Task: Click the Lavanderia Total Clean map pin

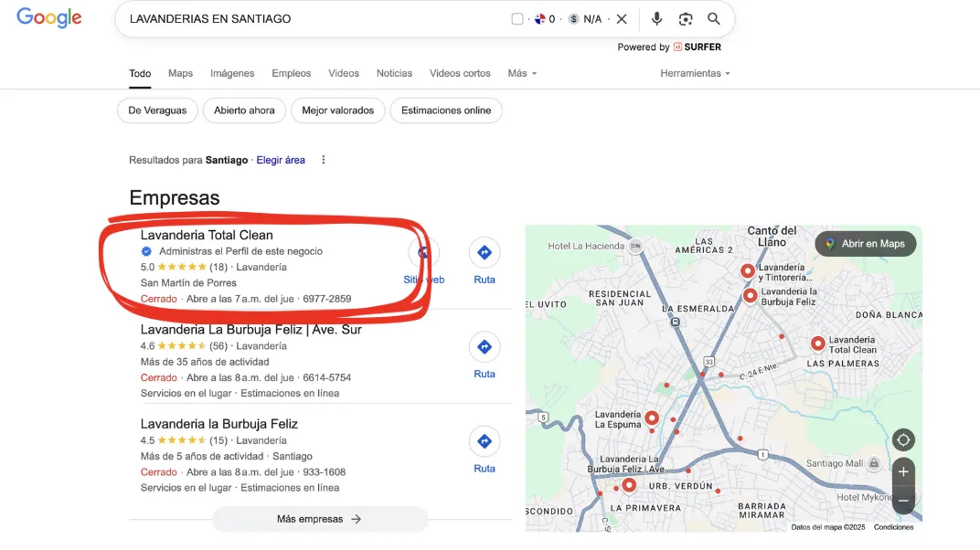Action: [817, 344]
